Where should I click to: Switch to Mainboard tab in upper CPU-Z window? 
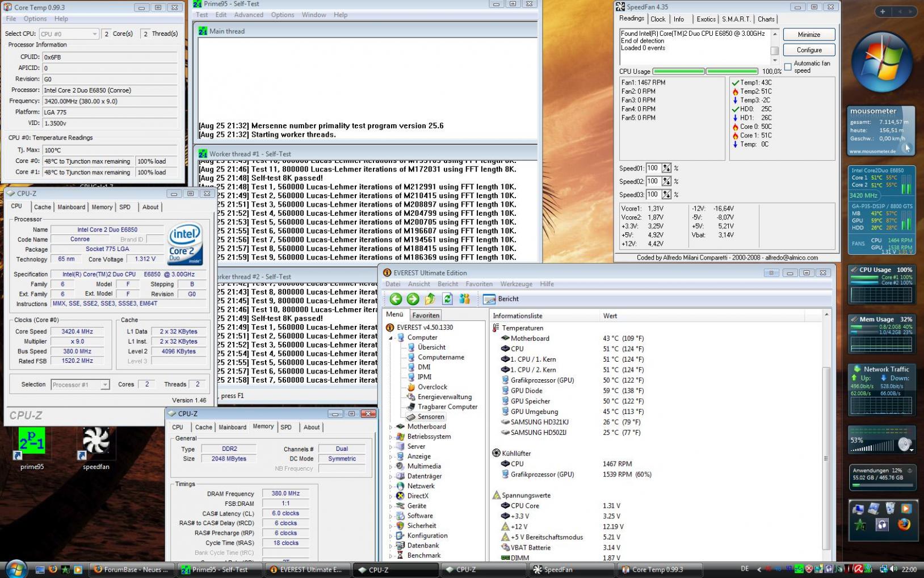[72, 207]
